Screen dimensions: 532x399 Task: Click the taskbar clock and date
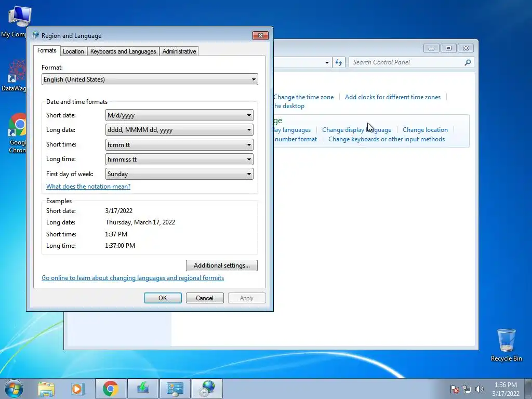506,389
